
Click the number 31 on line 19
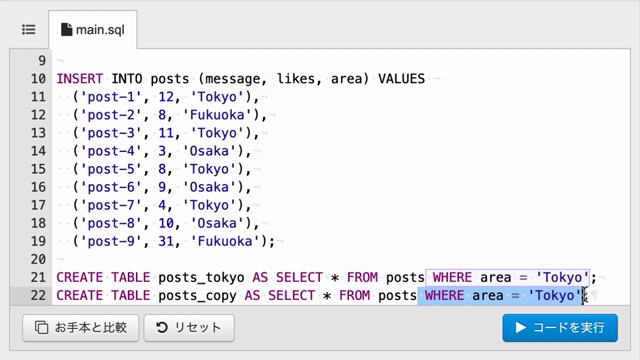(166, 241)
